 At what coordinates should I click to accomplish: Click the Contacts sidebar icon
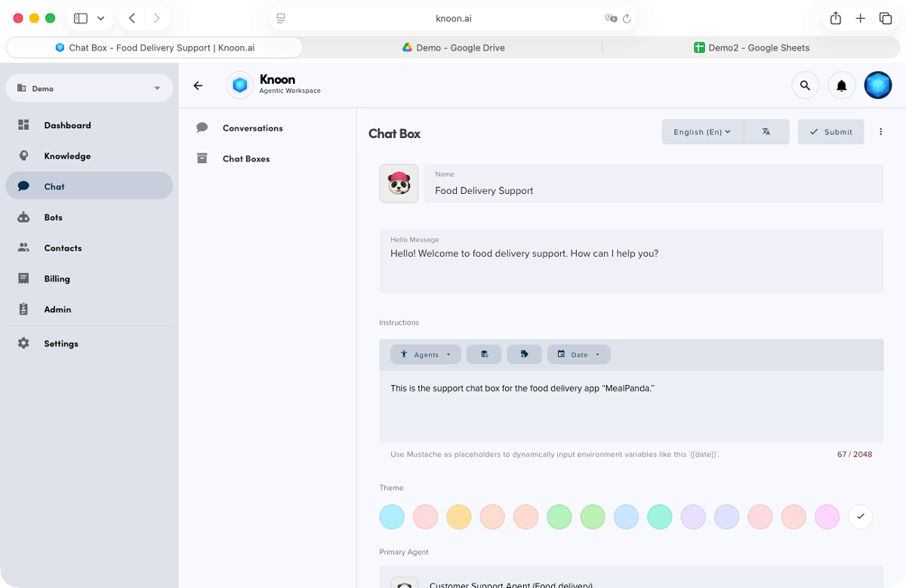(23, 248)
